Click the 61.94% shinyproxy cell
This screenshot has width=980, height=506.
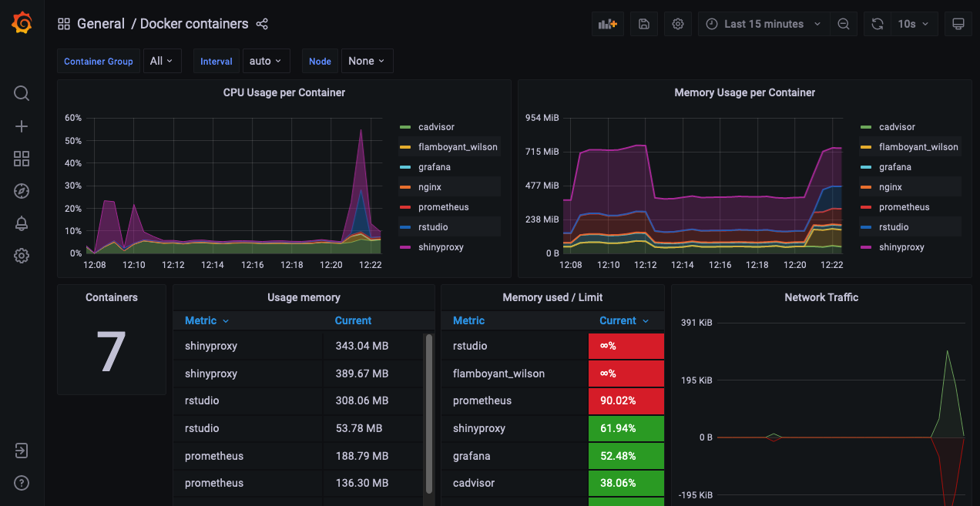[626, 428]
